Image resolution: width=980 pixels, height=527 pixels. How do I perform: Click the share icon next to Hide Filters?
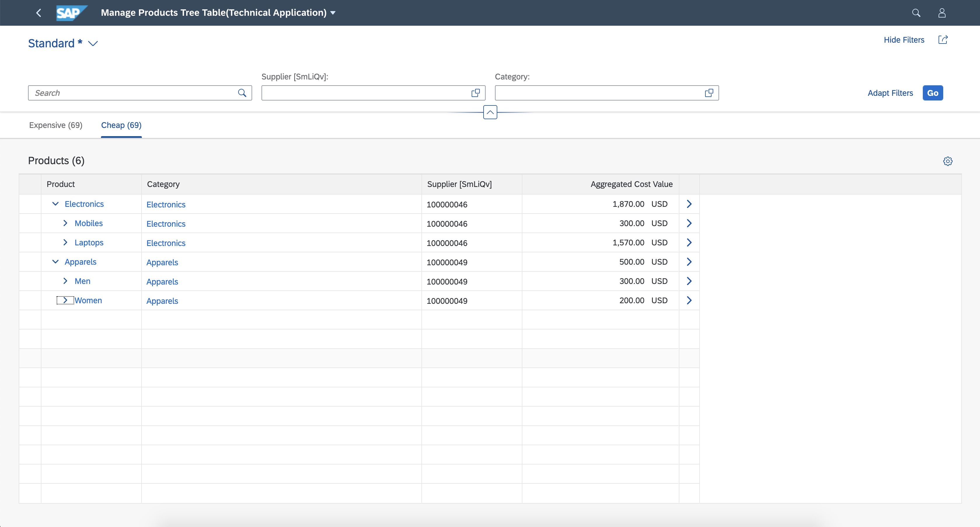click(x=943, y=40)
